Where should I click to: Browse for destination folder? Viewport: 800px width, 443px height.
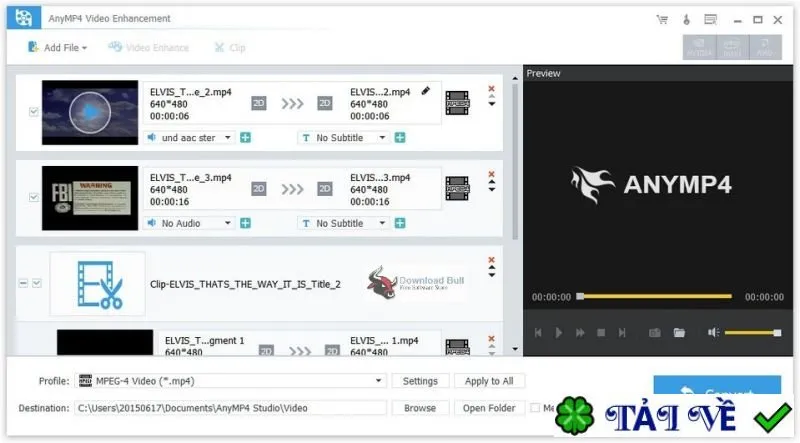tap(420, 408)
